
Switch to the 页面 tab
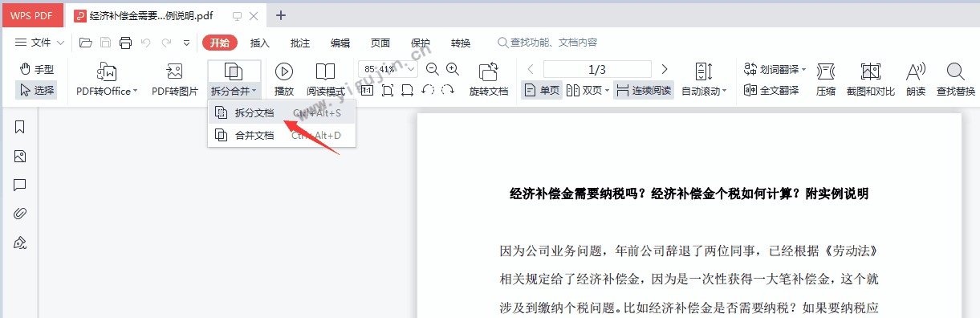(380, 43)
